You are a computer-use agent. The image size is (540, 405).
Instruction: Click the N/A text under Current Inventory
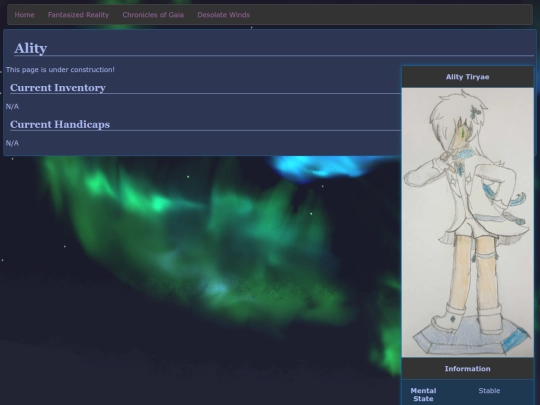(12, 106)
